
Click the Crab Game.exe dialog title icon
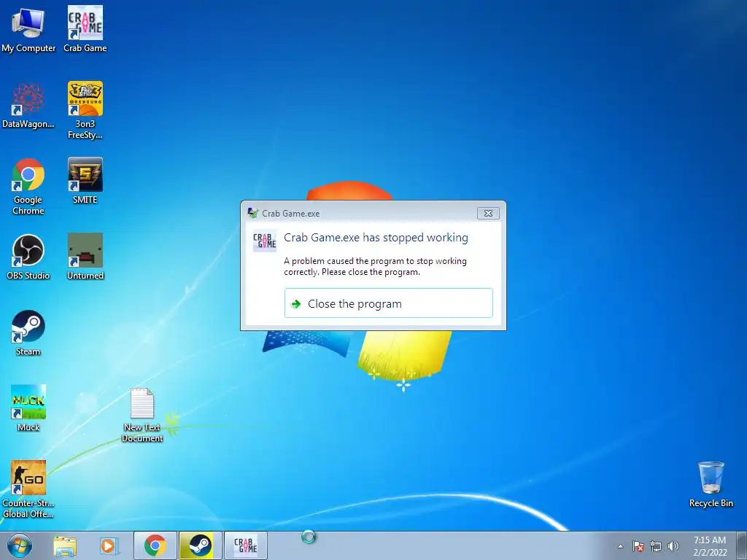point(252,213)
